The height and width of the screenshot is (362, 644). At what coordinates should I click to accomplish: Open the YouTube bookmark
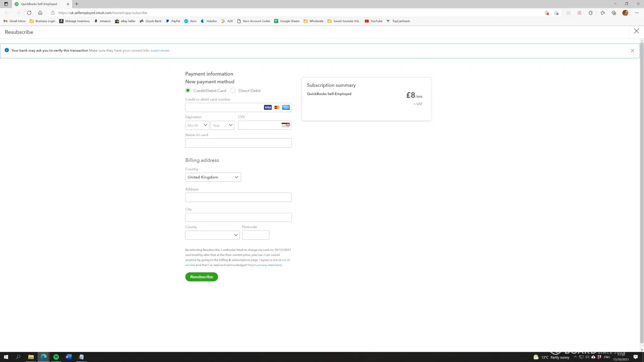(373, 21)
